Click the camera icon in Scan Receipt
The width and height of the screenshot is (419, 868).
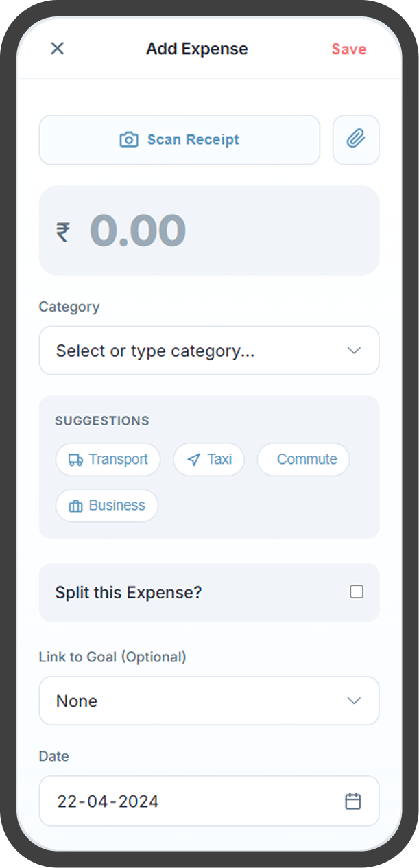click(129, 140)
